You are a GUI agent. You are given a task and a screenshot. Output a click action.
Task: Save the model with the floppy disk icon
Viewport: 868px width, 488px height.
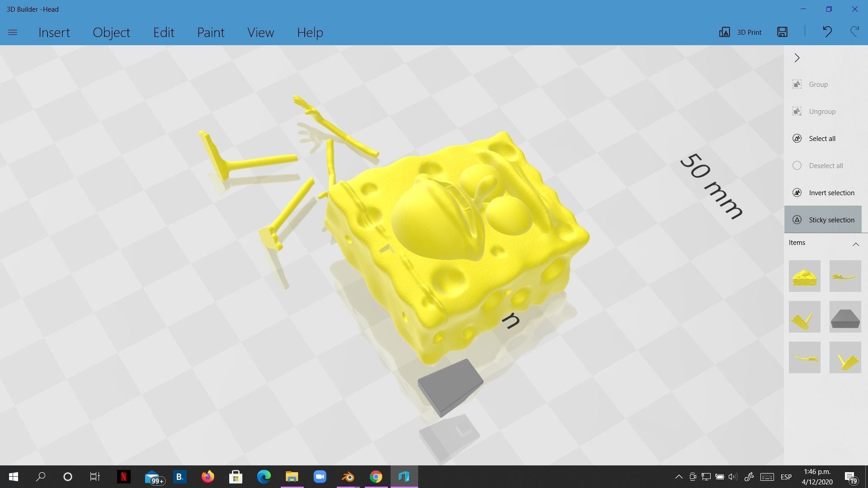coord(782,32)
